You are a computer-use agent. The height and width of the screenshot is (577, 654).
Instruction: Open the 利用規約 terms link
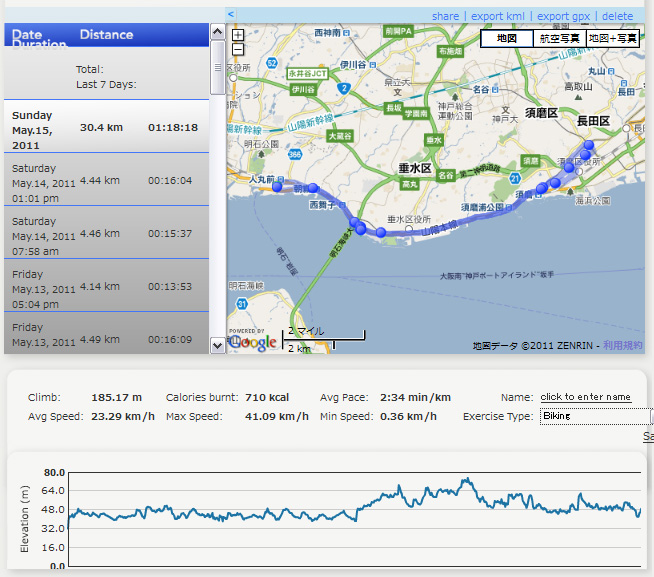(622, 345)
